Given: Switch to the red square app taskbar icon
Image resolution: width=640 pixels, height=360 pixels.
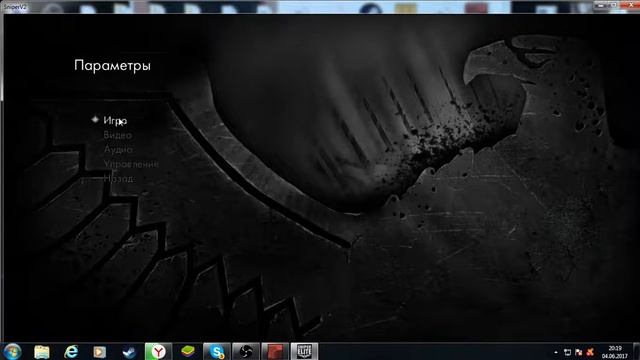Looking at the screenshot, I should click(275, 351).
